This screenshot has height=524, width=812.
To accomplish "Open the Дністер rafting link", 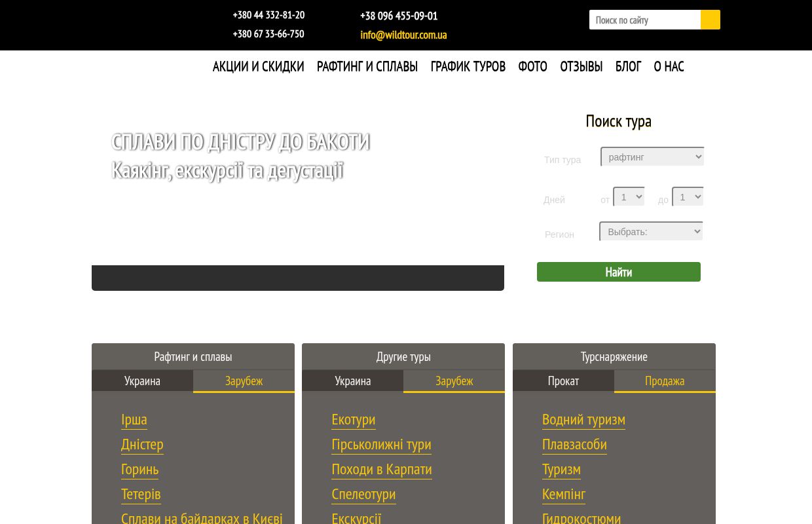I will (x=142, y=444).
